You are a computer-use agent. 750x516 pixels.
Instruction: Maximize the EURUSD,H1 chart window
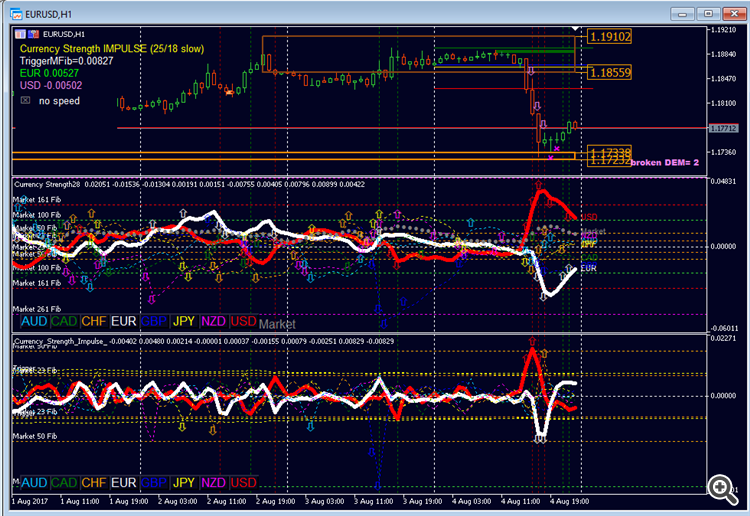pos(708,14)
